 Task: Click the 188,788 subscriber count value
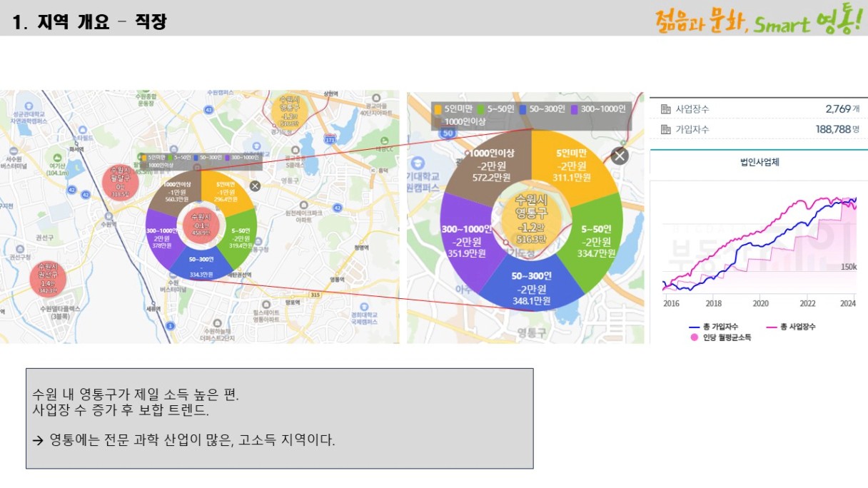833,129
